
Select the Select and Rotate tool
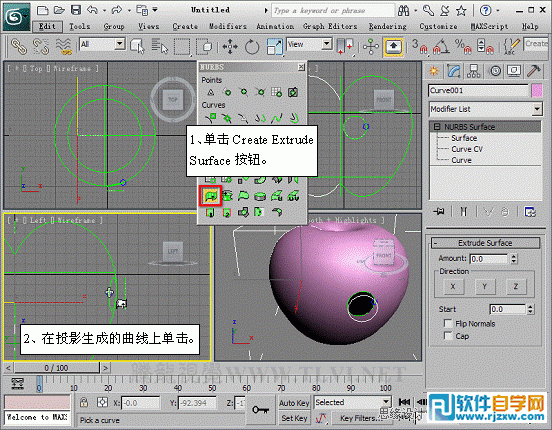252,47
